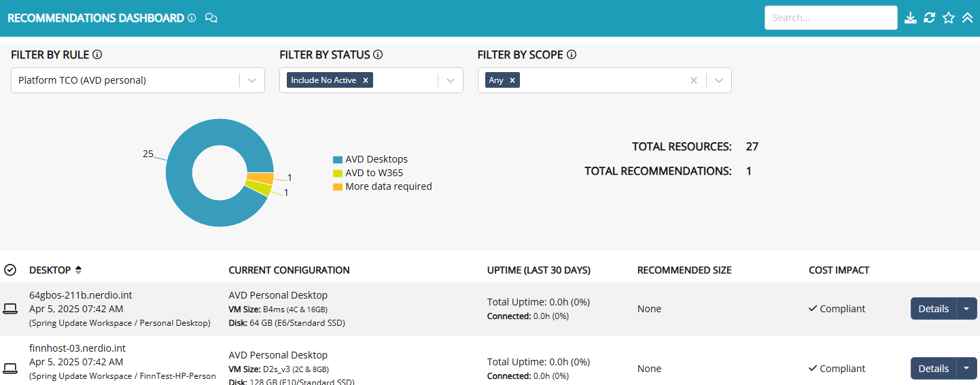Click the Cost Impact column header
The width and height of the screenshot is (980, 385).
839,270
